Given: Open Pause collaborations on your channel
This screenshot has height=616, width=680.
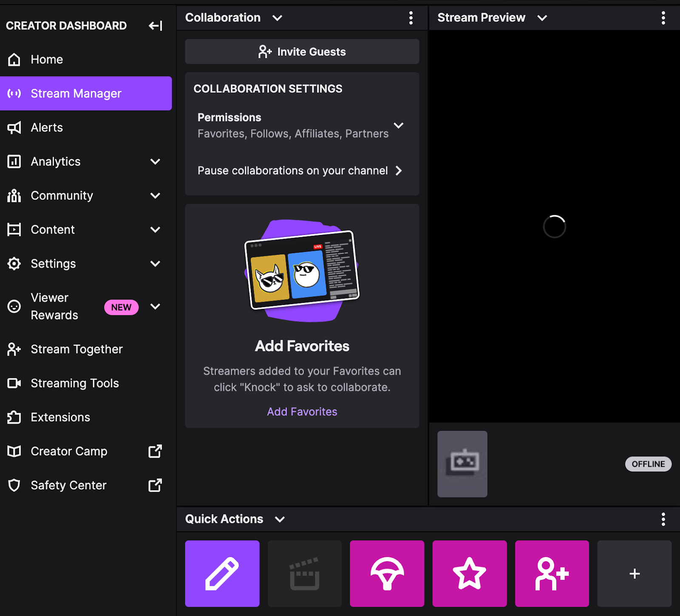Looking at the screenshot, I should (x=300, y=171).
